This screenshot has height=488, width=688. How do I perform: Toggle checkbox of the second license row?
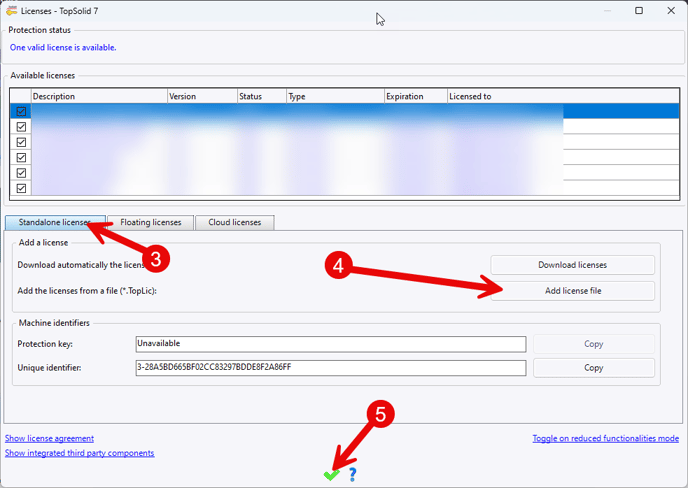21,127
